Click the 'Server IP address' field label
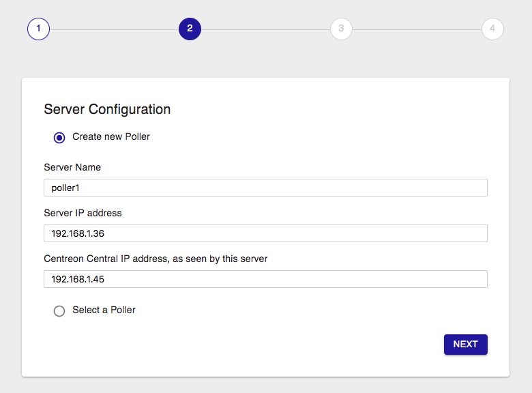 click(x=83, y=213)
